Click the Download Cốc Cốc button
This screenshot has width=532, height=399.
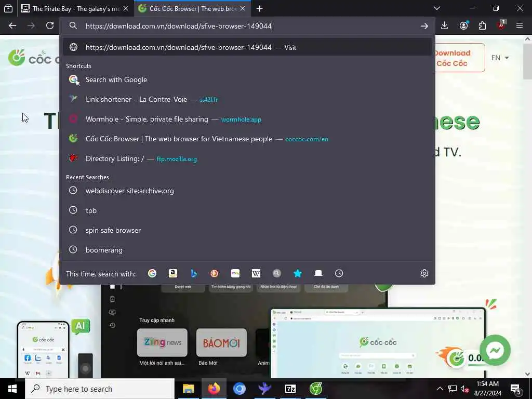tap(460, 58)
